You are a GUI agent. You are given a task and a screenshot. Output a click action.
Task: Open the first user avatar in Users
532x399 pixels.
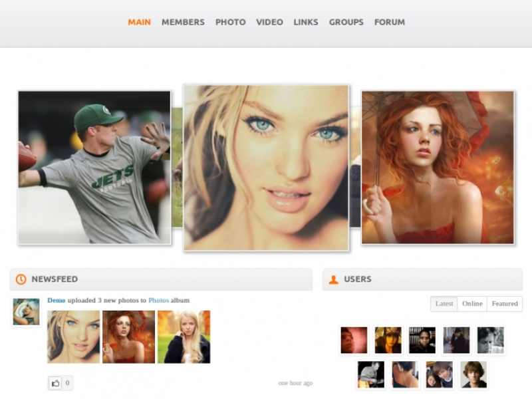(354, 340)
